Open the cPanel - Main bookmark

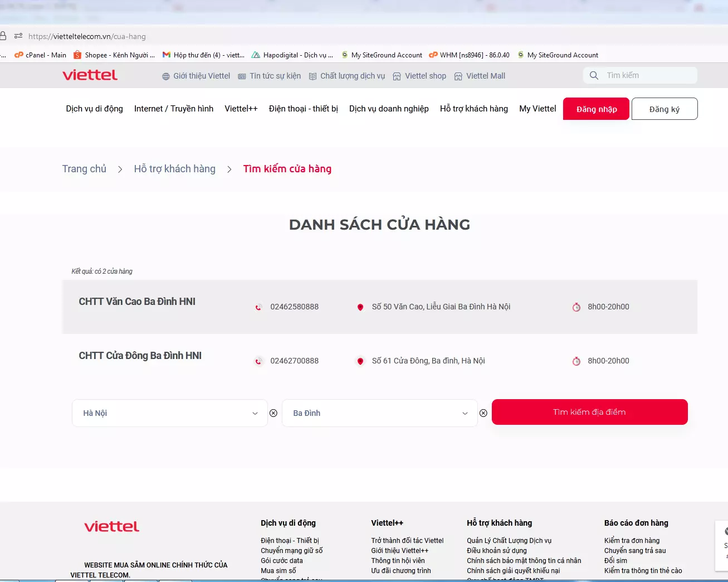point(40,55)
